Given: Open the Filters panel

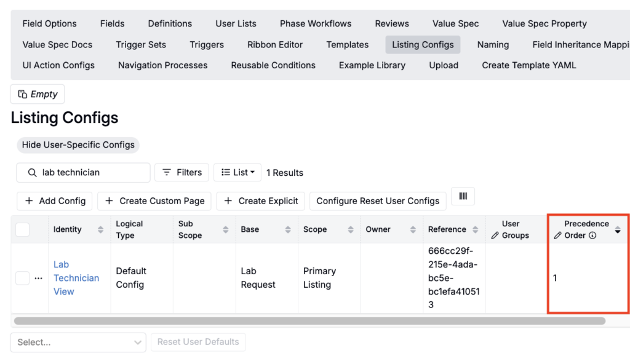Looking at the screenshot, I should pos(182,173).
